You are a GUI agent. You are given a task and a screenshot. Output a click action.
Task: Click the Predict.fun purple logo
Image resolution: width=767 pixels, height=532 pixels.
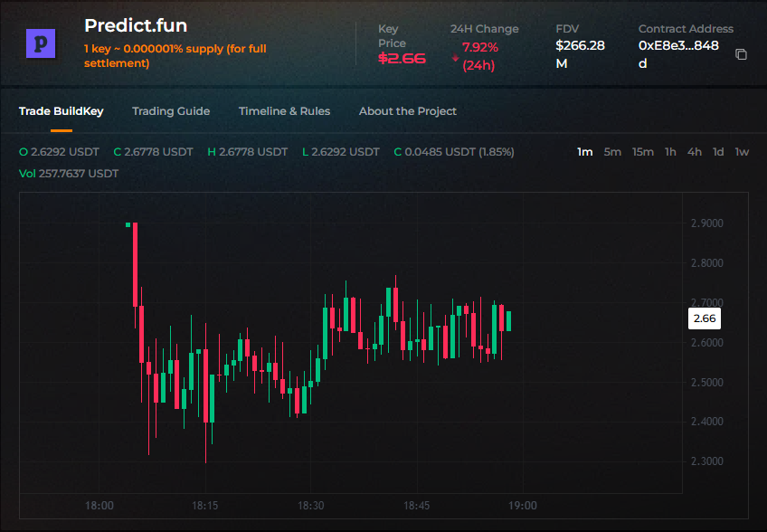tap(41, 43)
